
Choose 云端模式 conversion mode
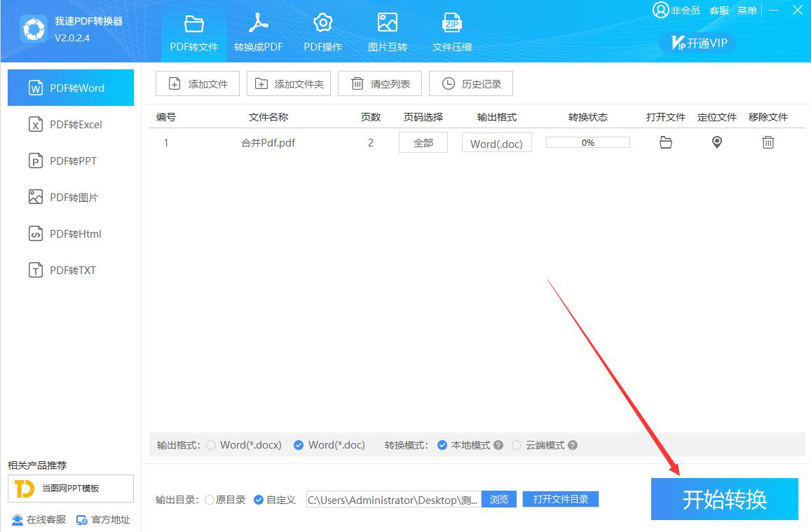pyautogui.click(x=517, y=445)
